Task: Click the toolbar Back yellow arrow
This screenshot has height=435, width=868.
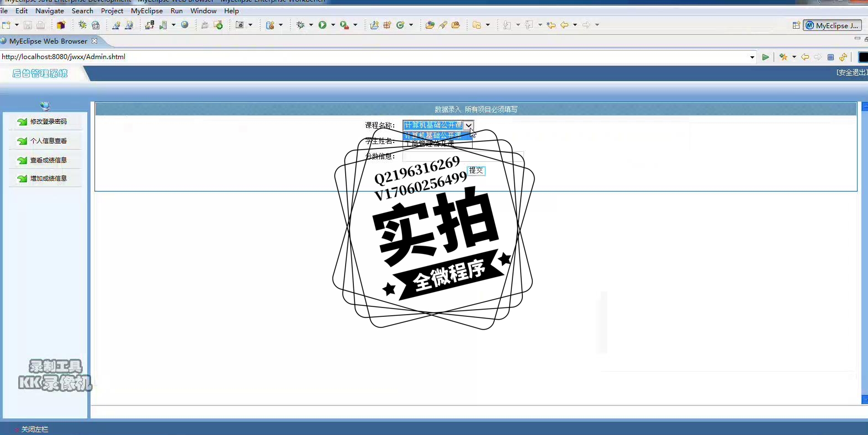Action: tap(564, 25)
